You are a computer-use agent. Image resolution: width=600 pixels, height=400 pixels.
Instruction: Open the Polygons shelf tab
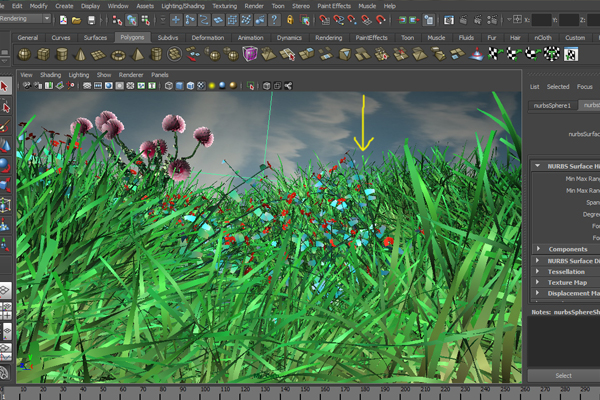pos(132,38)
